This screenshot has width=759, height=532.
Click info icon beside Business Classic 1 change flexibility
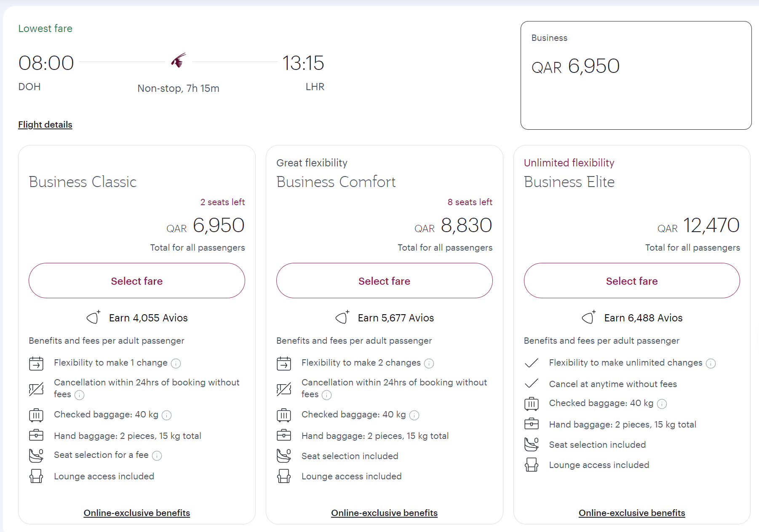(x=176, y=364)
